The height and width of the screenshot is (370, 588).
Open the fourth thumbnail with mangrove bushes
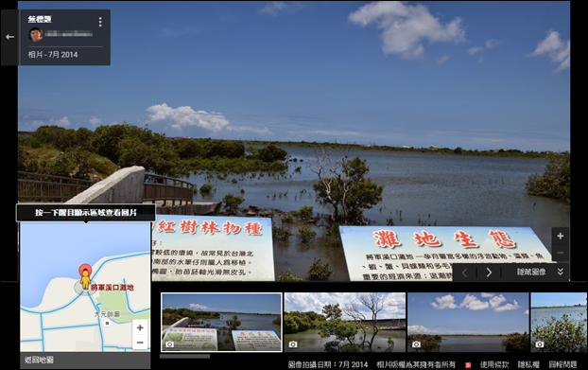point(559,323)
